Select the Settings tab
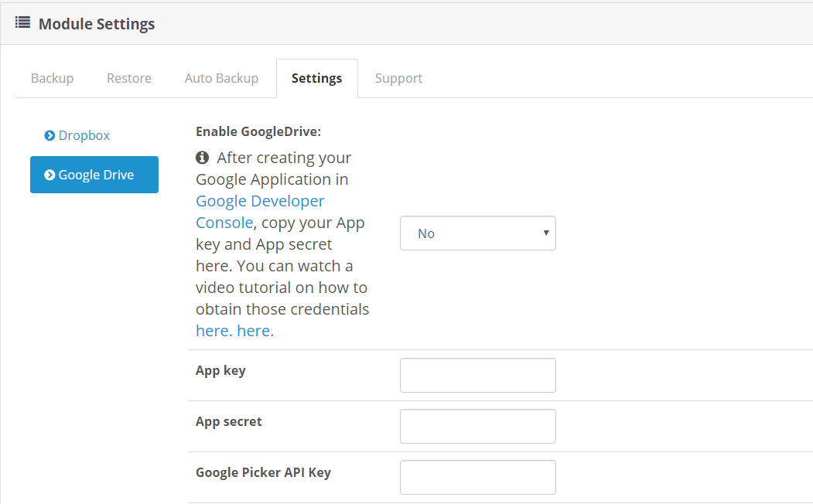The width and height of the screenshot is (813, 504). pyautogui.click(x=317, y=78)
